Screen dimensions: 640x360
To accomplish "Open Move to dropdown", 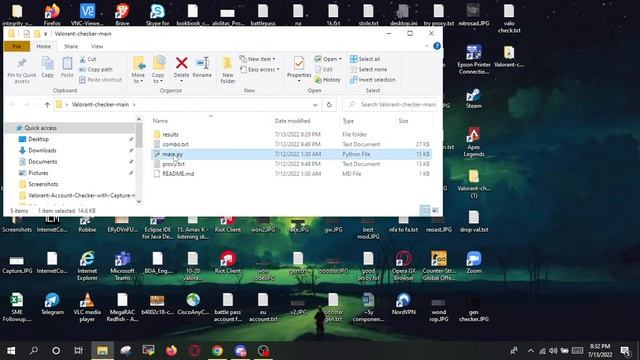I will pyautogui.click(x=138, y=78).
